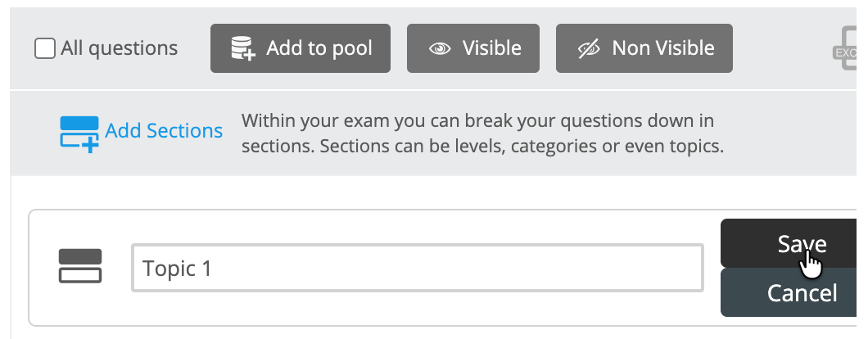Click the dark top bar of section icon
Screen dimensions: 868x339
click(80, 256)
